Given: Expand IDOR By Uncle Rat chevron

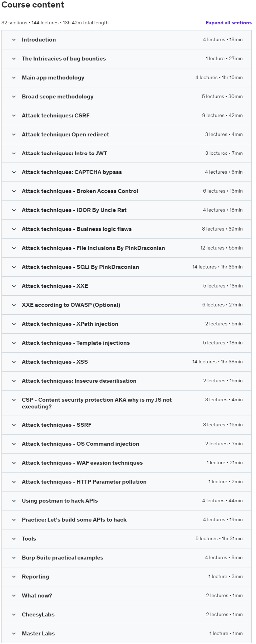Looking at the screenshot, I should click(14, 210).
